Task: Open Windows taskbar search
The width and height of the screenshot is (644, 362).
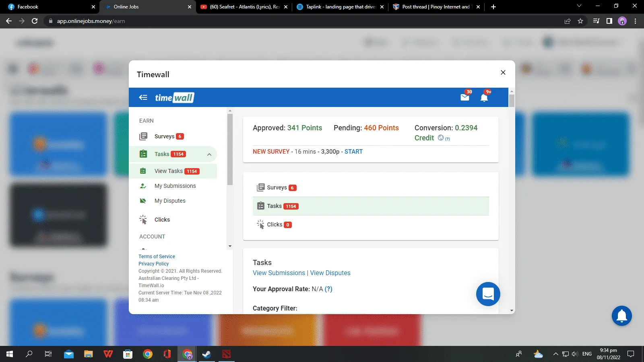Action: pos(29,354)
